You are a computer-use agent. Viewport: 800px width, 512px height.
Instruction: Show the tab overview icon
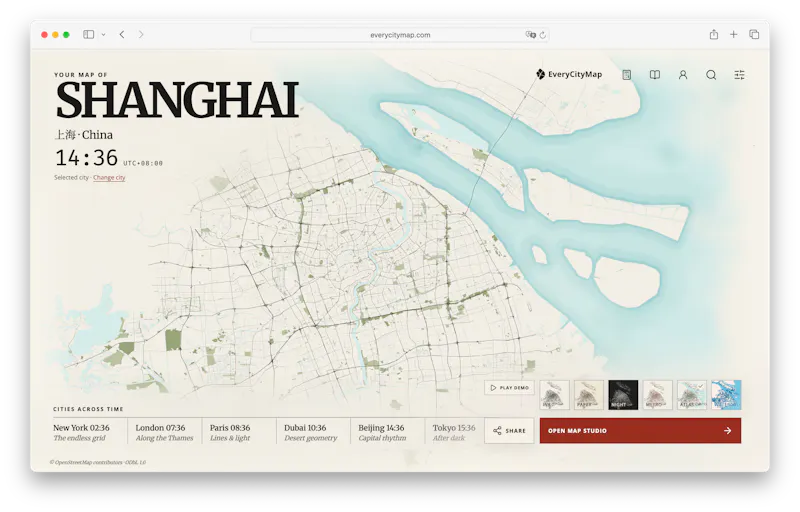pos(754,34)
